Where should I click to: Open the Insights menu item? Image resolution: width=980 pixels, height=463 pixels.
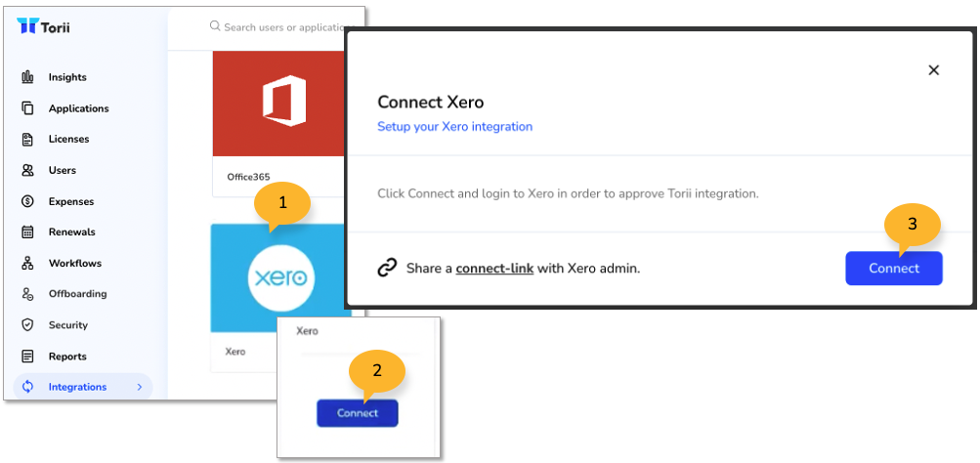coord(67,77)
